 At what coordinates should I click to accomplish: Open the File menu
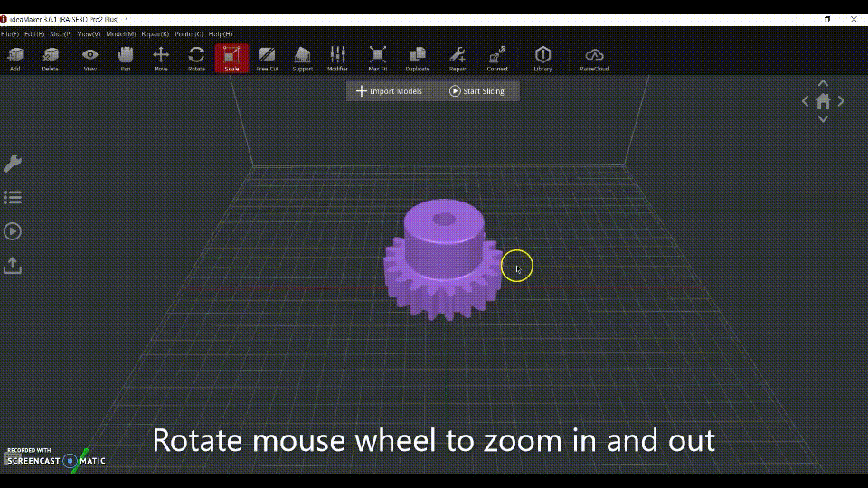[9, 33]
